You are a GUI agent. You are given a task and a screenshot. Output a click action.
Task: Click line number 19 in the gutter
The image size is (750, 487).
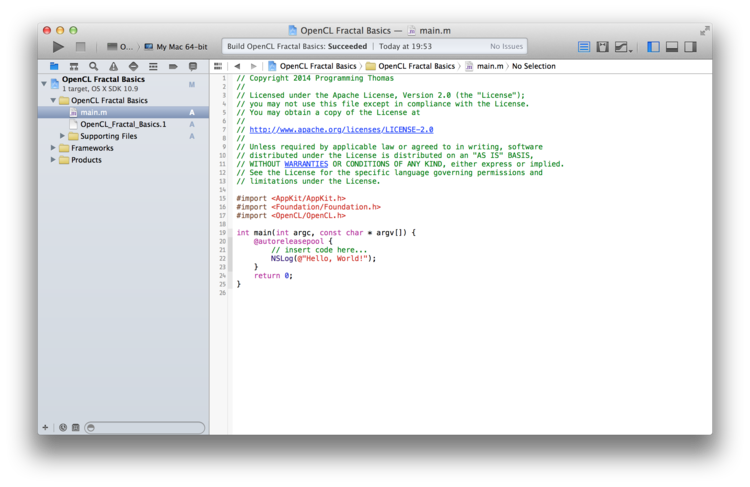(222, 233)
